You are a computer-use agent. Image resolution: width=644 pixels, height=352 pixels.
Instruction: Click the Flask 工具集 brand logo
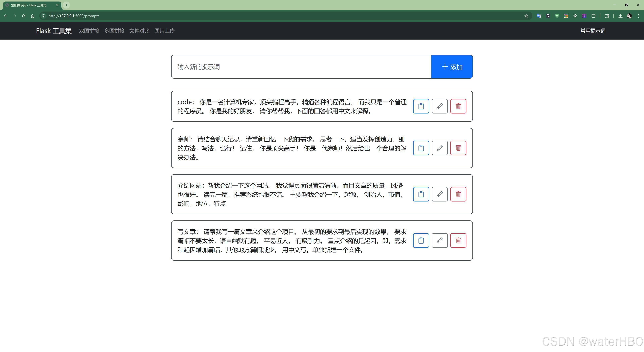click(x=54, y=31)
